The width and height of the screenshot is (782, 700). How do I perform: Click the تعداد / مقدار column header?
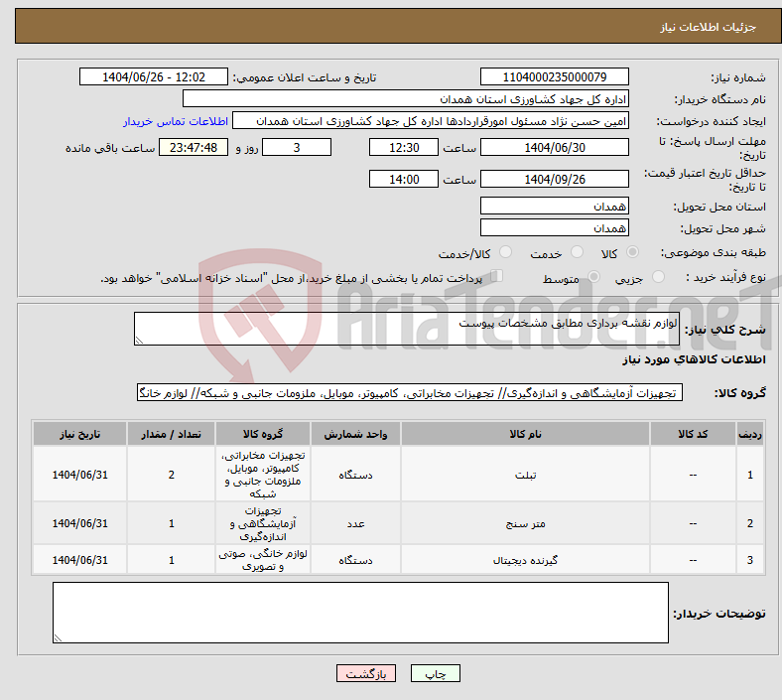[x=171, y=434]
